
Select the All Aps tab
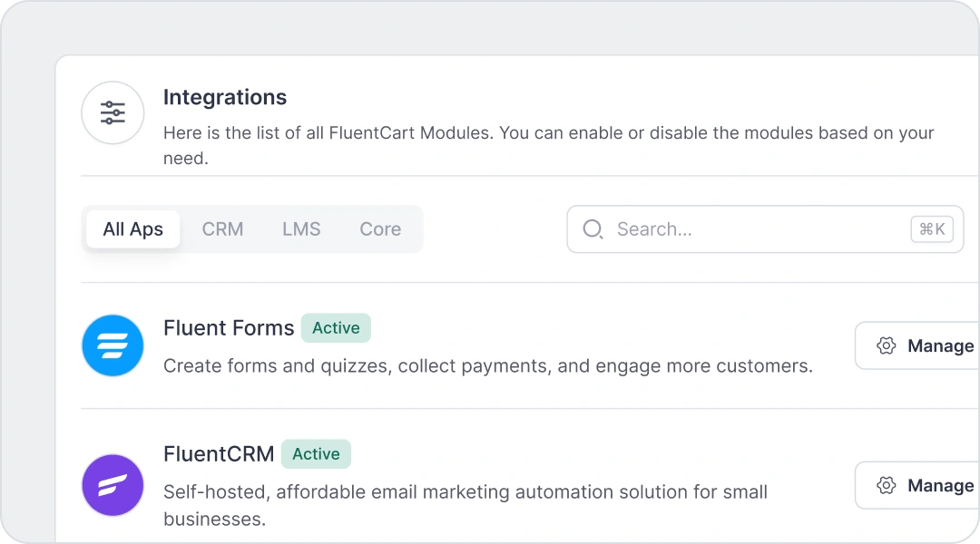[x=132, y=228]
